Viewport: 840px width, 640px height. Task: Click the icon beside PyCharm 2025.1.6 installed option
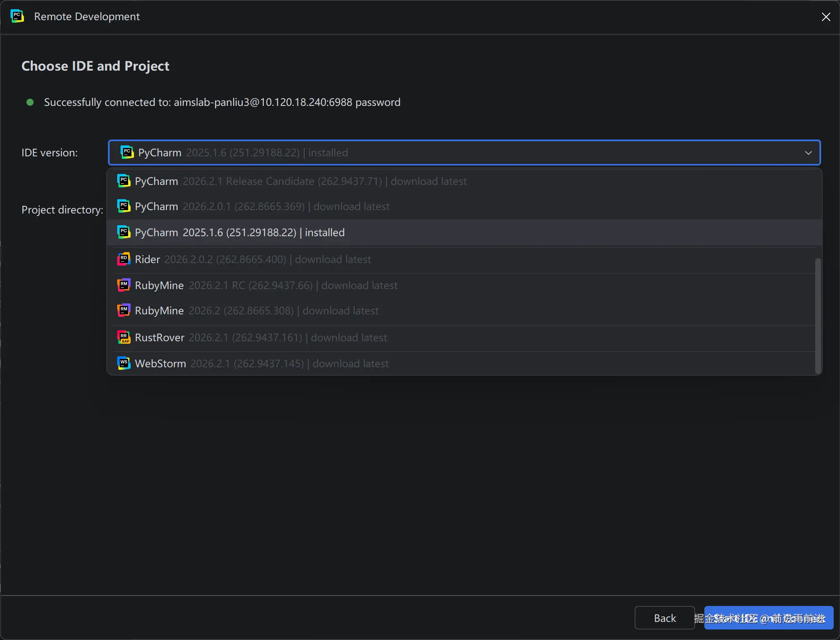(x=123, y=232)
